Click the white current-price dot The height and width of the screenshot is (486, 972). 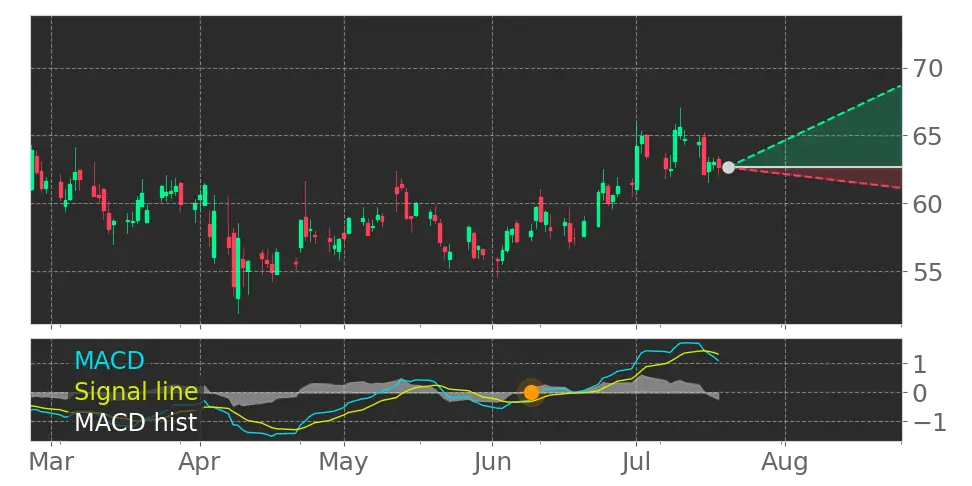[728, 167]
